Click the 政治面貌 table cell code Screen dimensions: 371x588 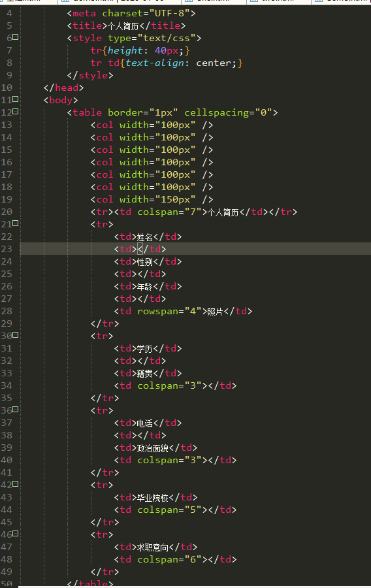coord(155,448)
